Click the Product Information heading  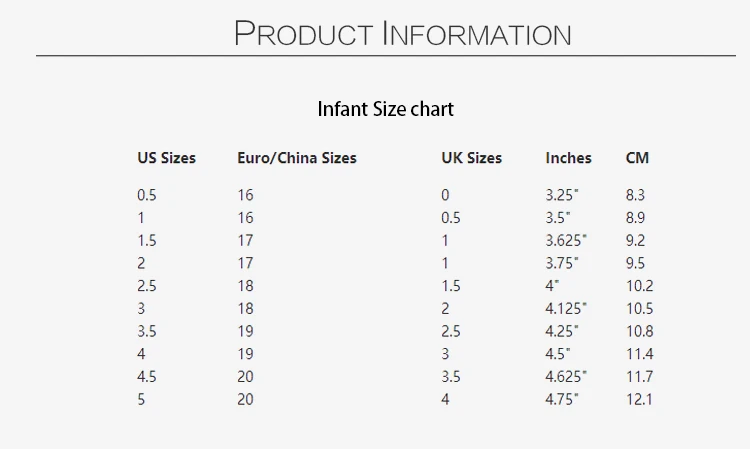402,33
